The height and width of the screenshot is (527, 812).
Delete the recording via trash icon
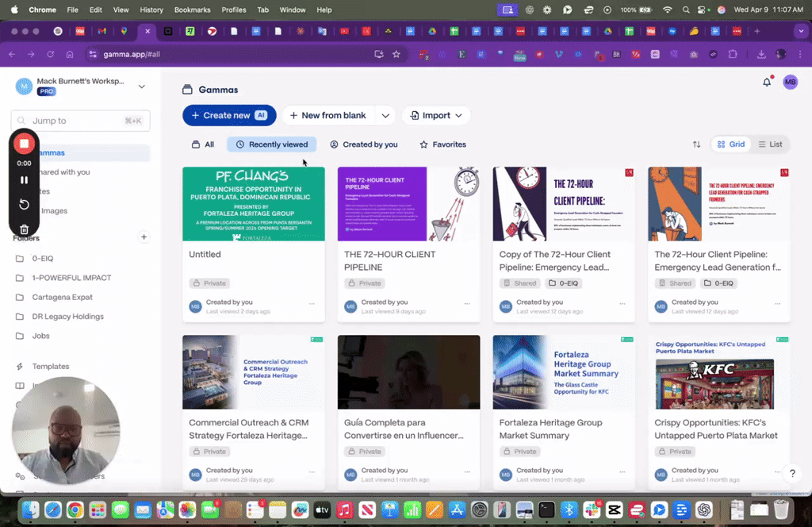pyautogui.click(x=24, y=229)
